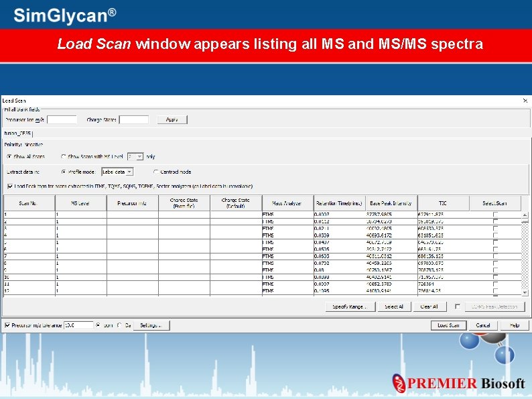The image size is (532, 399).
Task: Select the Show All Scans radio button
Action: point(9,156)
